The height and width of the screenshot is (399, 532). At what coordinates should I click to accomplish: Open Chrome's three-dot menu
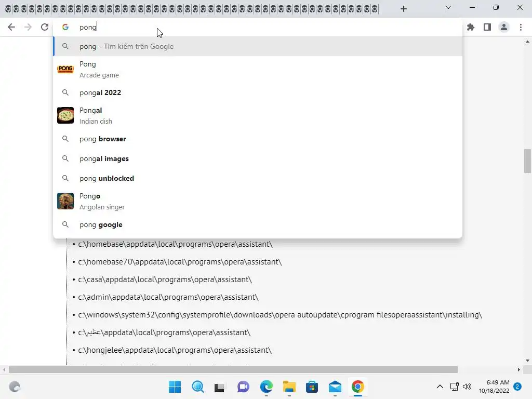pos(521,27)
